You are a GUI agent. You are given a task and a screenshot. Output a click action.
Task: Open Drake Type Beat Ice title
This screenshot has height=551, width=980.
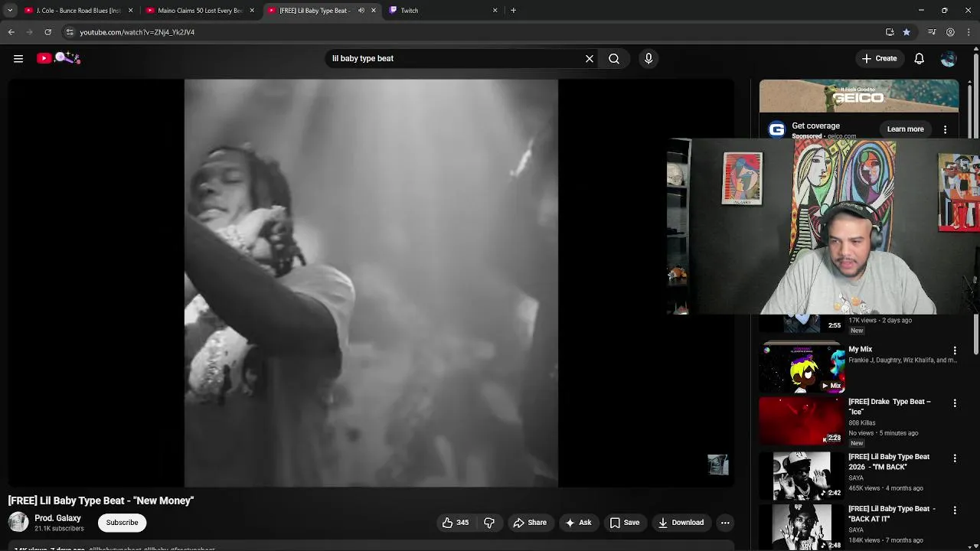click(889, 406)
